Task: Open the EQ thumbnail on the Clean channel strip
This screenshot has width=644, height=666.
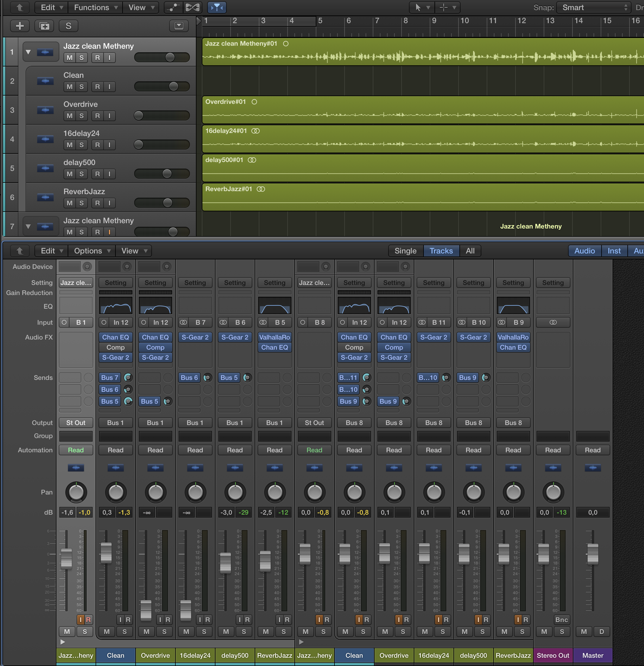Action: 115,305
